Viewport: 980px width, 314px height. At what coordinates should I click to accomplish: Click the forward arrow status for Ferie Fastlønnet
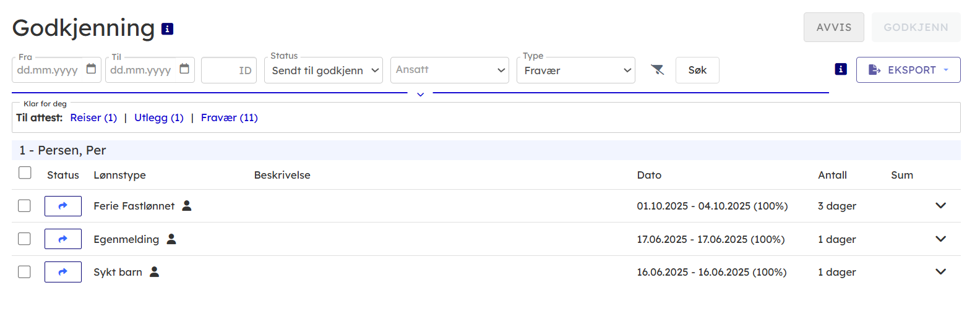[x=63, y=206]
